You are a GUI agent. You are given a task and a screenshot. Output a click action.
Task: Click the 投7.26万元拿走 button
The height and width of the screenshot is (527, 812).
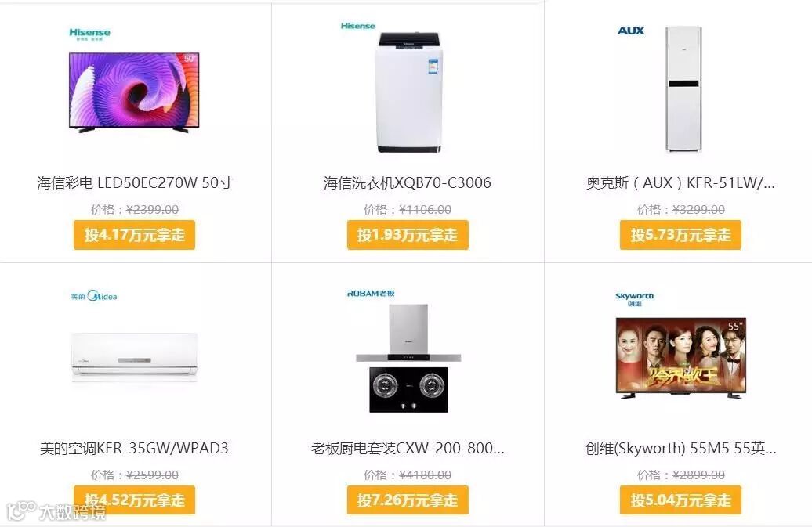(408, 500)
